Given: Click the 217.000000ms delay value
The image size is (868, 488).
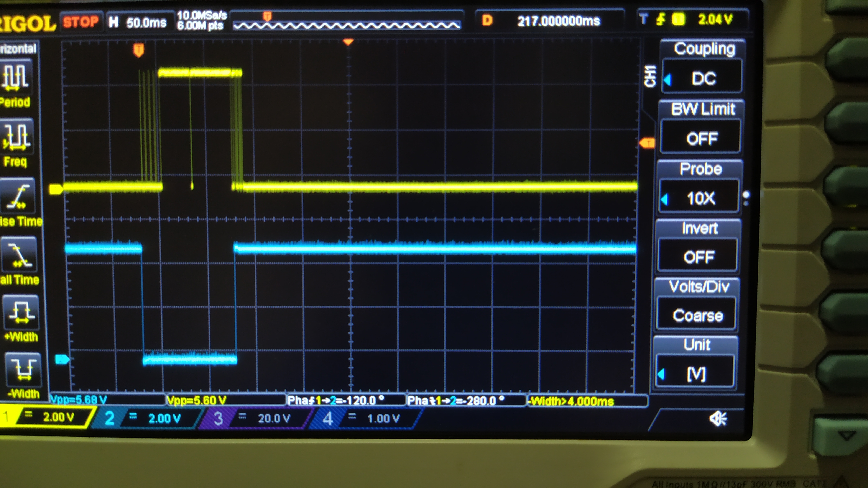Looking at the screenshot, I should pos(559,21).
